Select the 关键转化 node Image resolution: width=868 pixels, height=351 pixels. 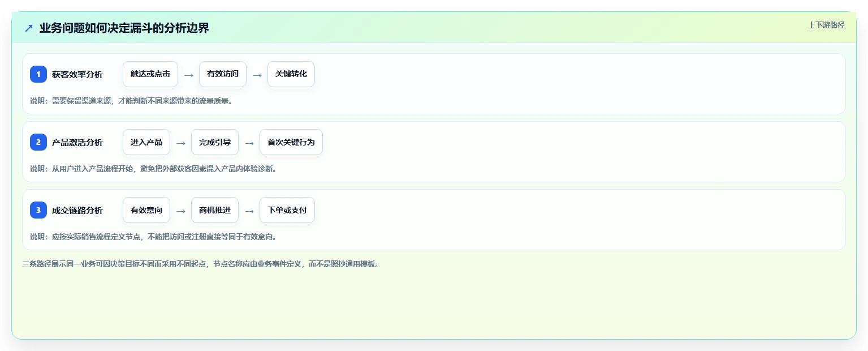[x=291, y=74]
